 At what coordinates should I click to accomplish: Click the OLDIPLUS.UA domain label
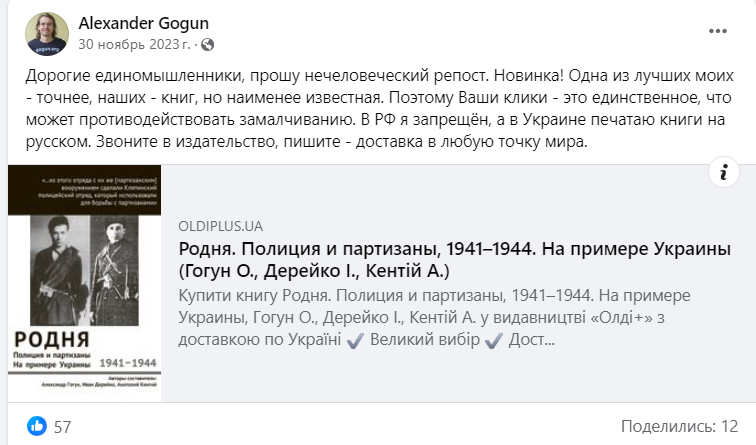click(x=221, y=226)
